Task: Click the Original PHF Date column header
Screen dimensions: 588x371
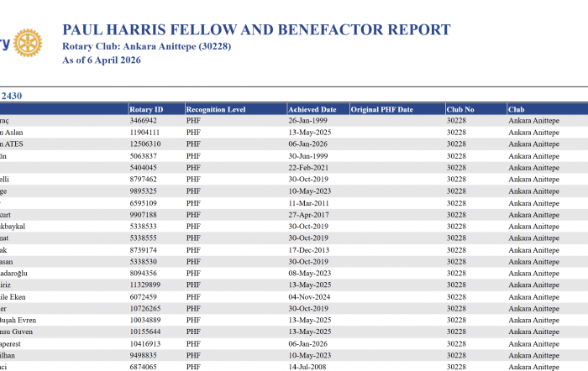Action: pos(381,109)
